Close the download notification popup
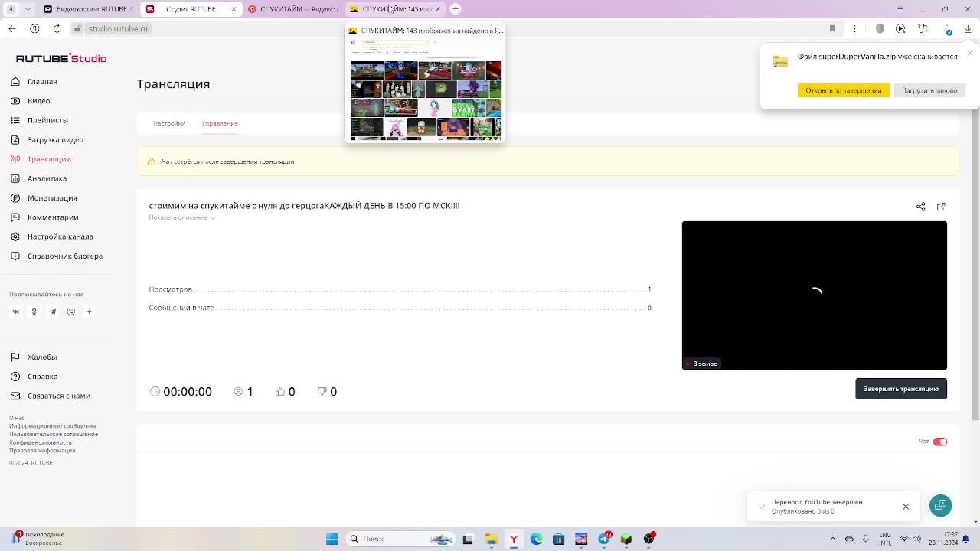This screenshot has height=551, width=980. 969,53
